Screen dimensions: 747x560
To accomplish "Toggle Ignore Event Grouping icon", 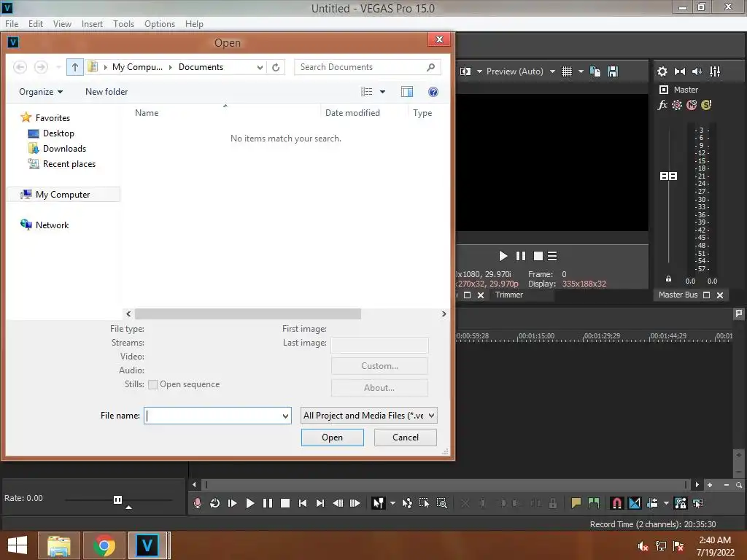I will [x=698, y=503].
